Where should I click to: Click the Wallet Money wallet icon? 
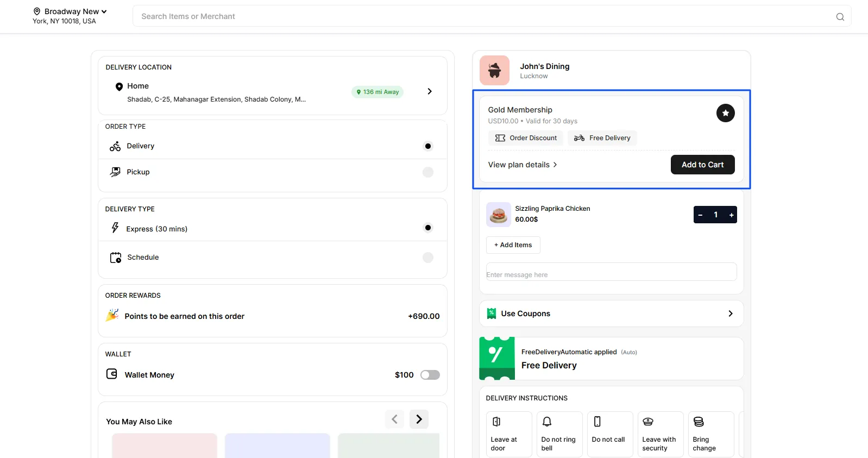tap(112, 374)
